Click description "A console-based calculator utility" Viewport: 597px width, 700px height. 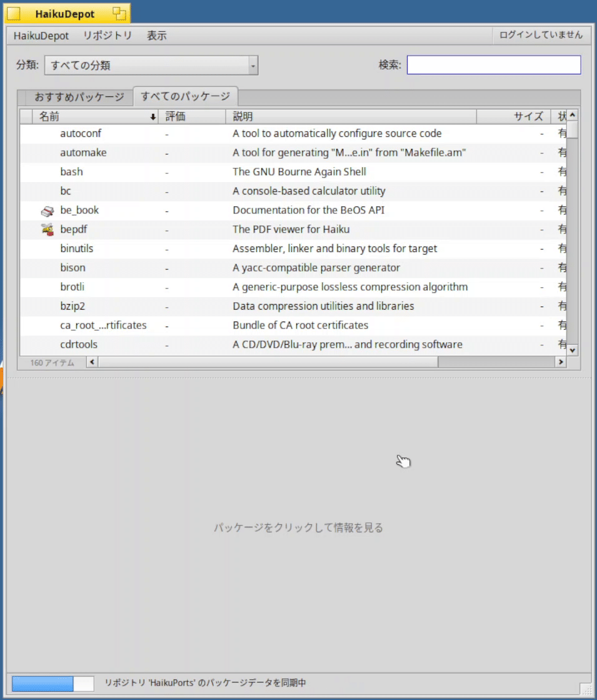(309, 191)
